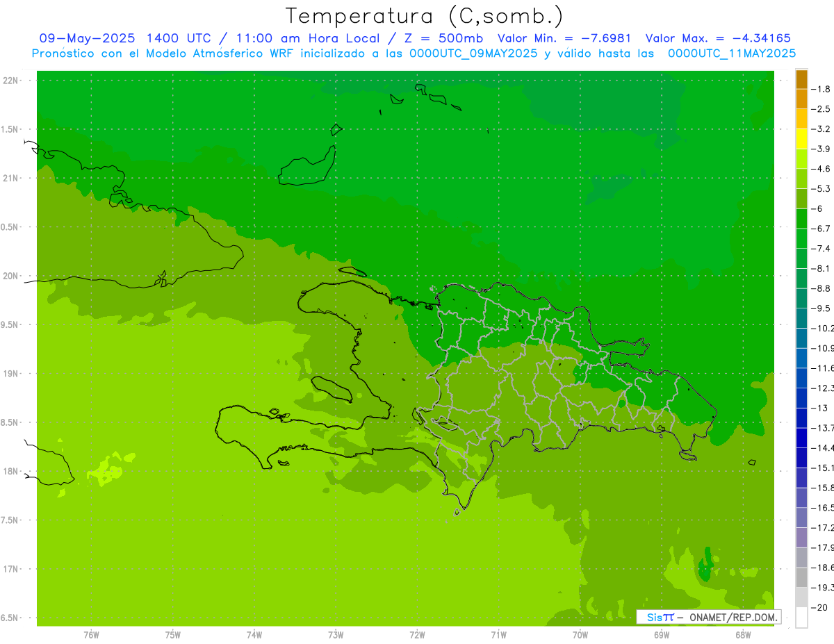Click the '20N' latitude label
Image resolution: width=834 pixels, height=644 pixels.
point(10,276)
